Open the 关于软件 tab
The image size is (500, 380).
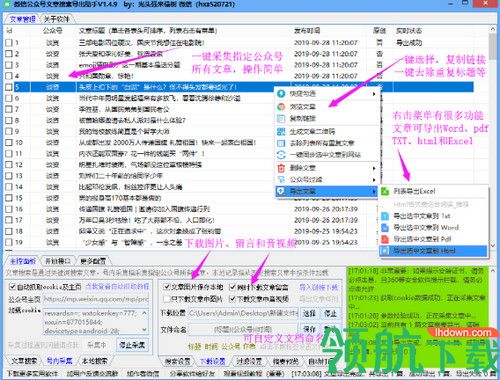pos(57,19)
